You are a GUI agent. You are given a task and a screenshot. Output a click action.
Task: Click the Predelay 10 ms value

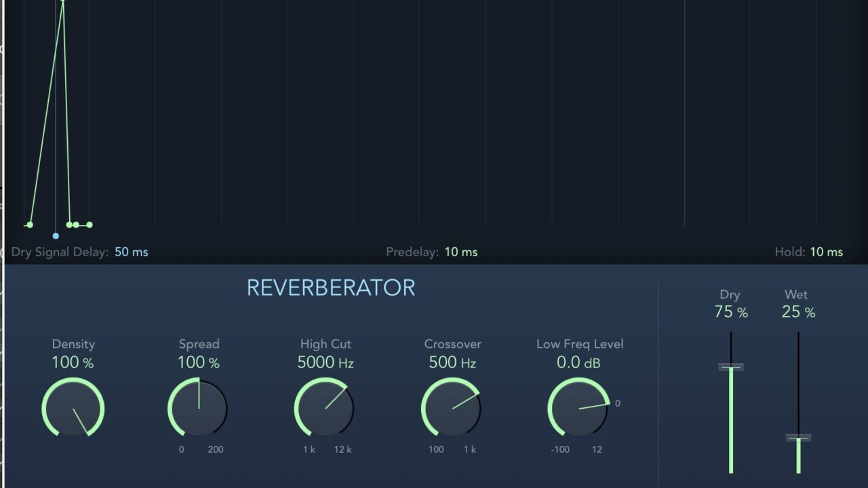[x=461, y=252]
